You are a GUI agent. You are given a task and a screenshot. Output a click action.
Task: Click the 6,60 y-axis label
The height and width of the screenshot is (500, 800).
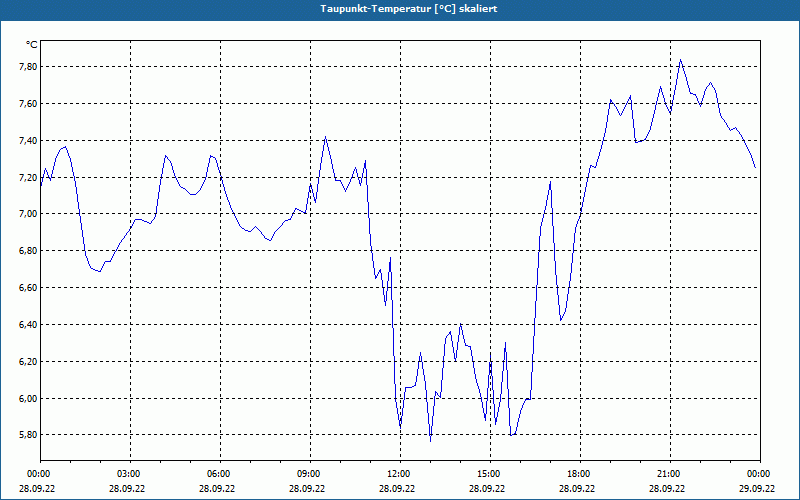(x=29, y=288)
